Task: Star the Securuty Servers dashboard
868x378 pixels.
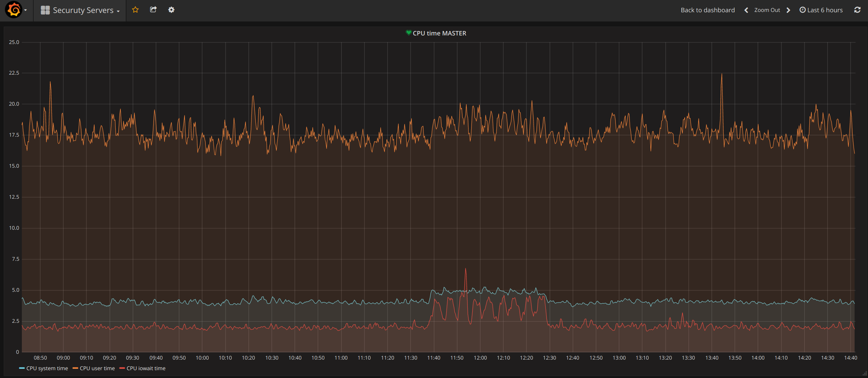Action: (x=135, y=10)
